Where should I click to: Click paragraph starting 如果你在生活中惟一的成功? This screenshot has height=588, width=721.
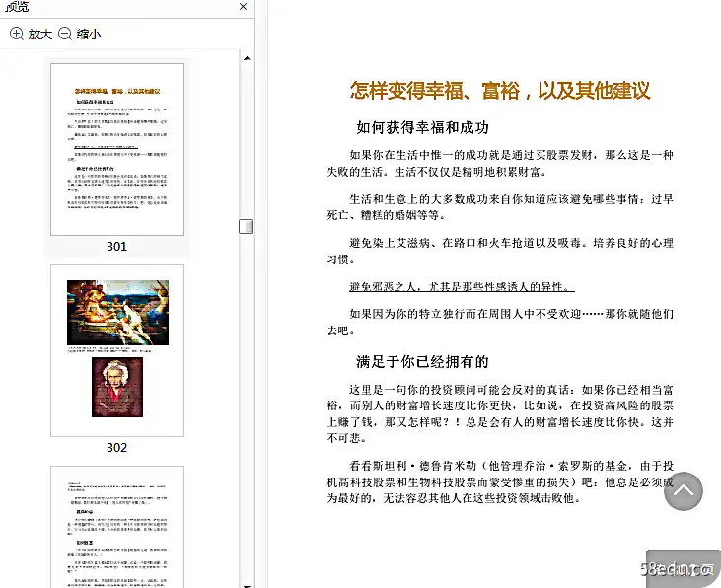[x=500, y=164]
